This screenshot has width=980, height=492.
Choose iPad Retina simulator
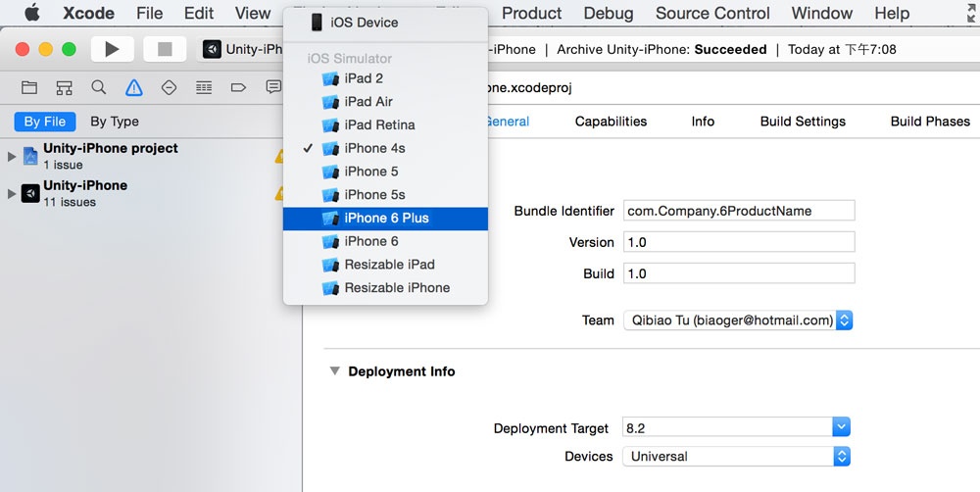pyautogui.click(x=385, y=124)
